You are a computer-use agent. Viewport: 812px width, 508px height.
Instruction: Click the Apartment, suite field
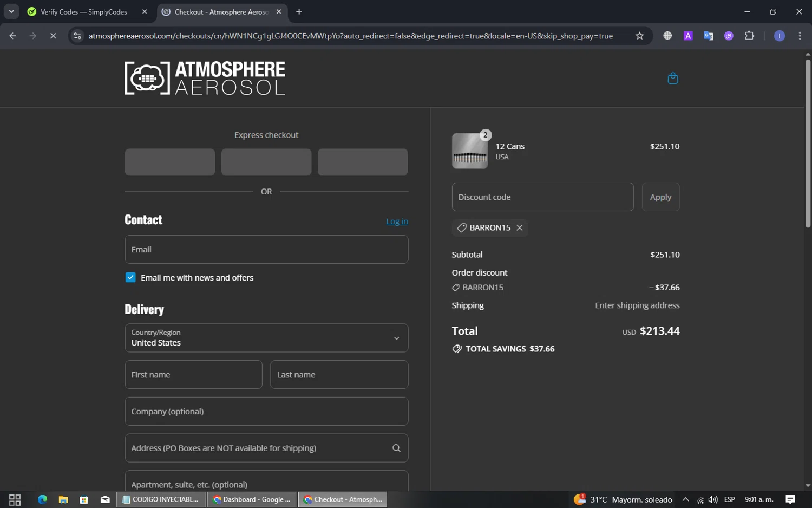(266, 481)
